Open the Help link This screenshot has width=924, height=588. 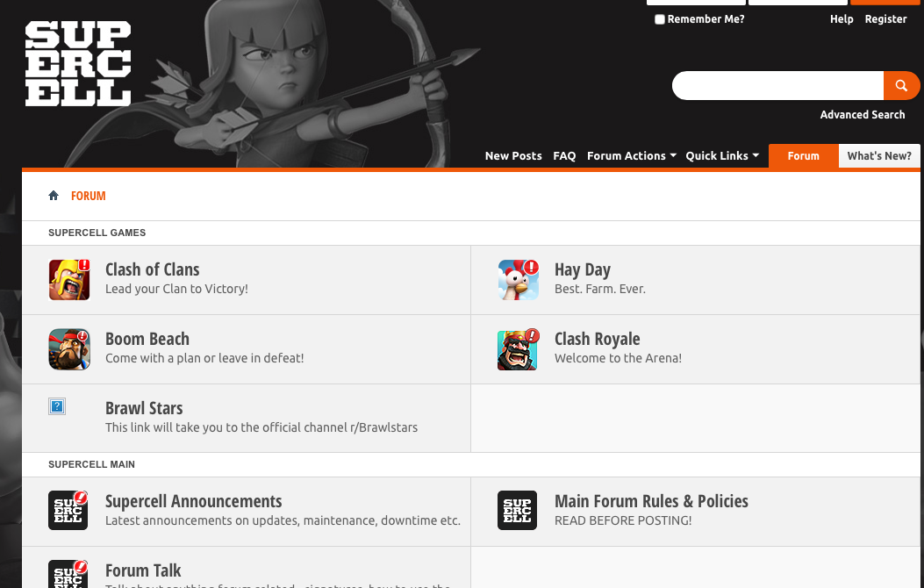tap(842, 18)
